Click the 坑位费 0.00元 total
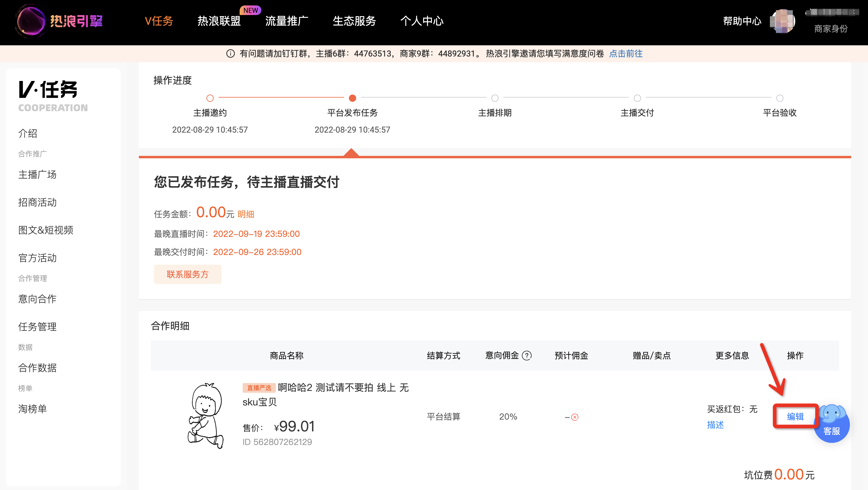This screenshot has height=490, width=868. coord(779,475)
